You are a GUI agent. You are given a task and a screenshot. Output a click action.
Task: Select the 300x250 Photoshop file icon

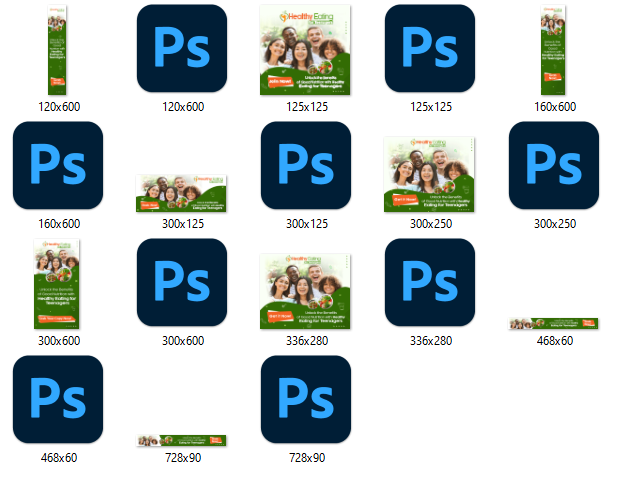coord(554,165)
